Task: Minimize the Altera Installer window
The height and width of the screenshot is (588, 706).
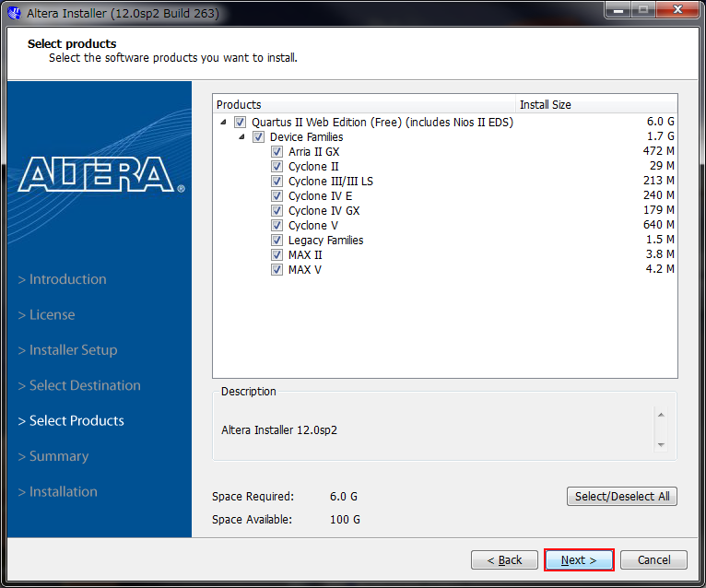Action: click(618, 10)
